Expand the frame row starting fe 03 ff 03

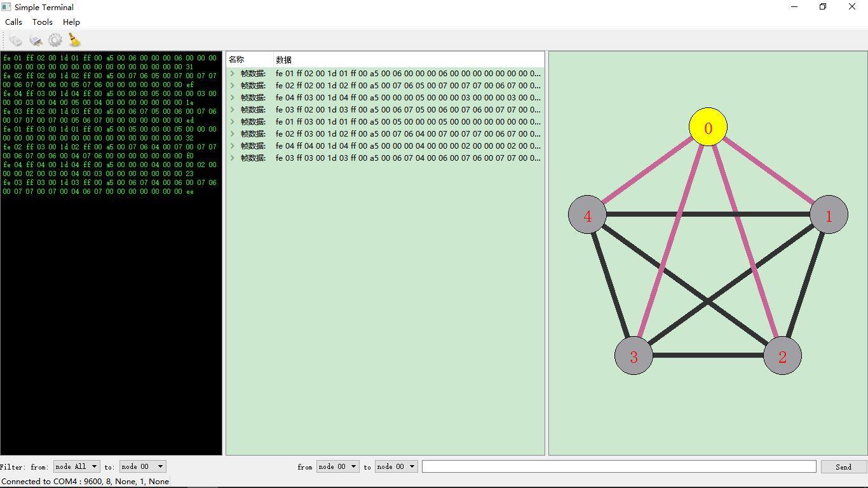pyautogui.click(x=233, y=158)
